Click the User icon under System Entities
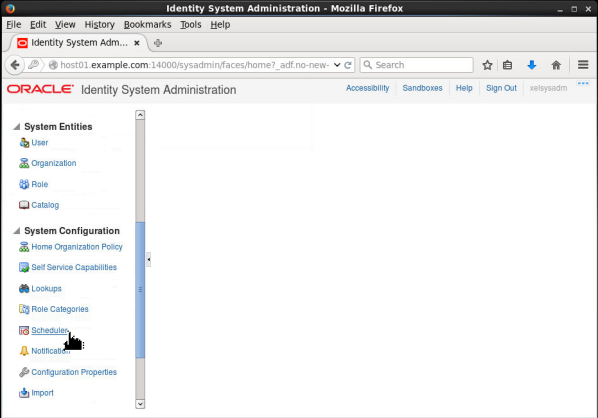598x418 pixels. tap(24, 143)
